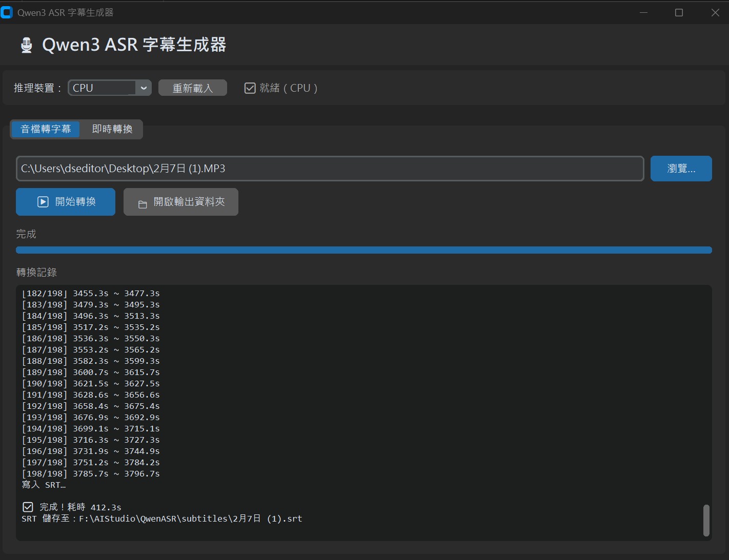Select log line [192/198] 3658.4s ~ 3675.4s
This screenshot has height=560, width=729.
point(91,406)
